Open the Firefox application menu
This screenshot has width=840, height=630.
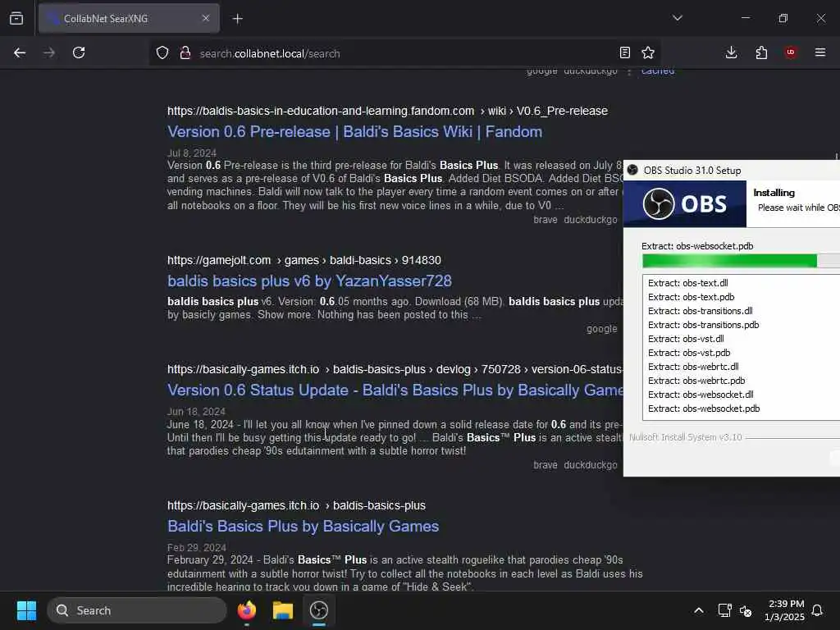820,52
